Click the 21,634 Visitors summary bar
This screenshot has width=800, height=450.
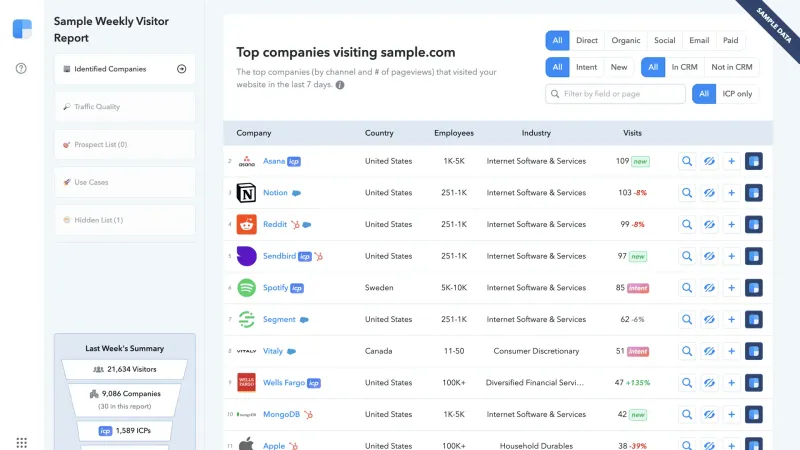coord(124,369)
